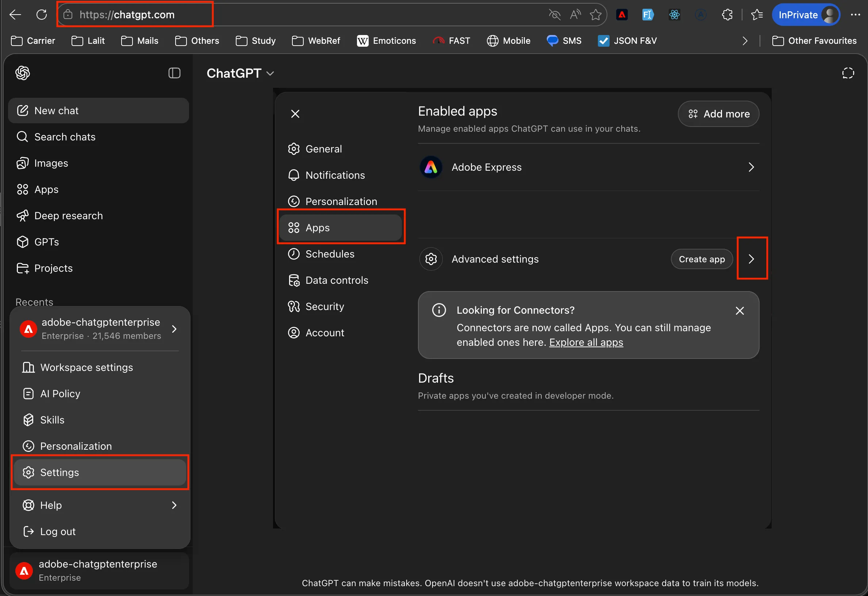
Task: Open Schedules settings tab
Action: 341,254
